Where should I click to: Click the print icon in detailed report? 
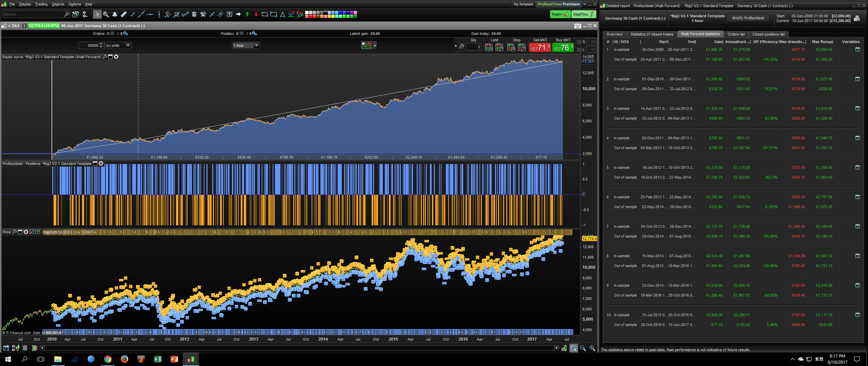(x=857, y=18)
